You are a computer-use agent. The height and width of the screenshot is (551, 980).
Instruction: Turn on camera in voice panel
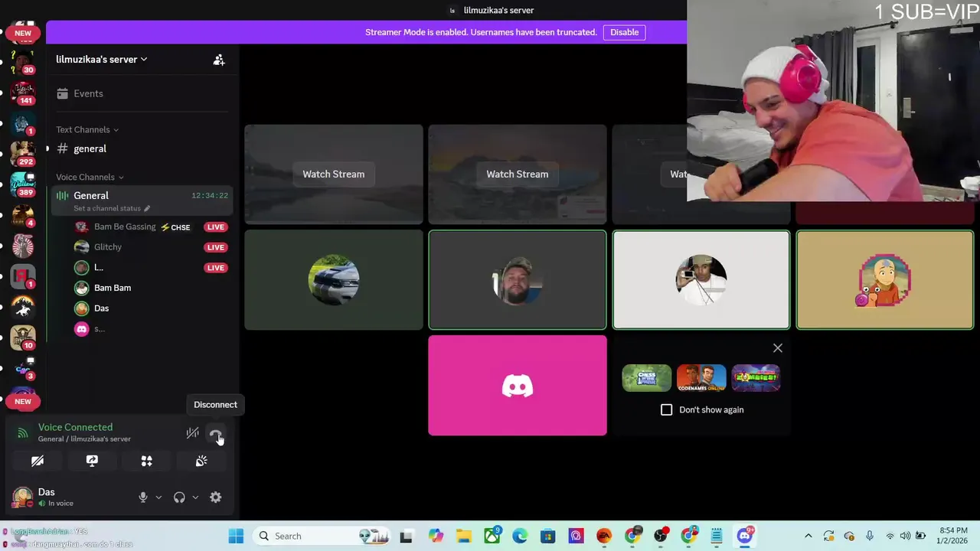[38, 461]
